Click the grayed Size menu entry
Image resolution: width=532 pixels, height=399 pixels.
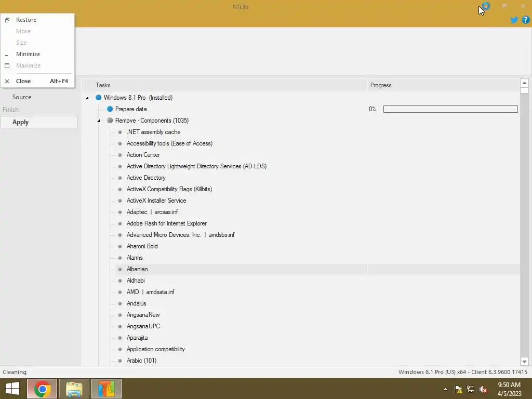point(37,43)
